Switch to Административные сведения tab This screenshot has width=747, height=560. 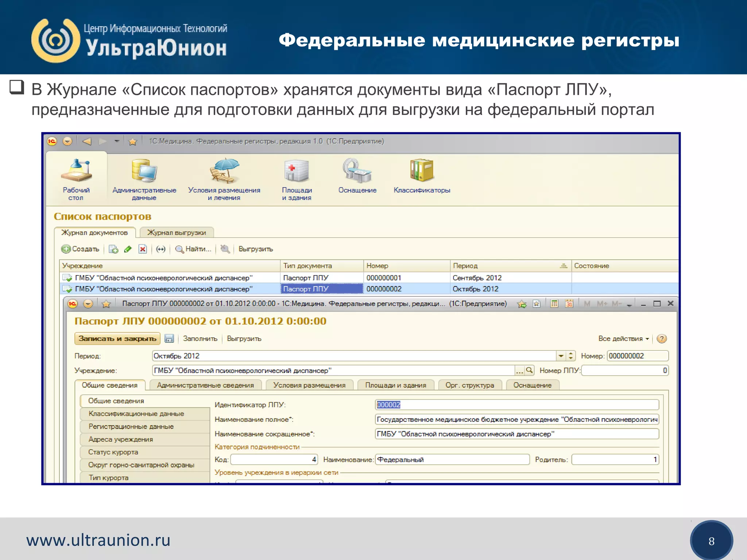(205, 385)
